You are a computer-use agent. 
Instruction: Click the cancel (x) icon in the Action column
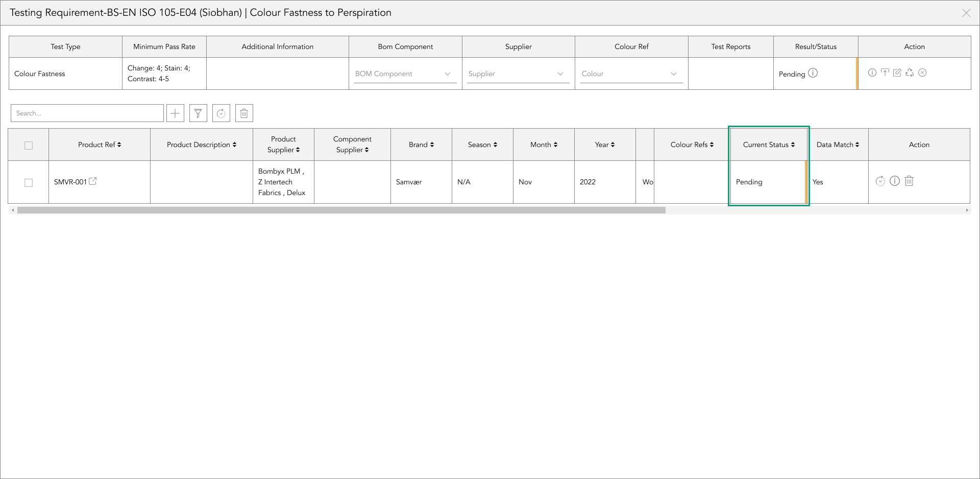(x=922, y=73)
